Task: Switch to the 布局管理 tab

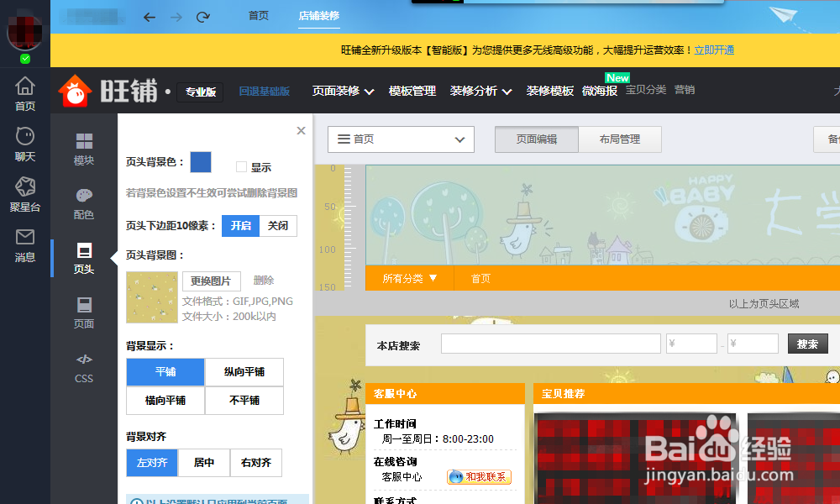Action: (x=620, y=139)
